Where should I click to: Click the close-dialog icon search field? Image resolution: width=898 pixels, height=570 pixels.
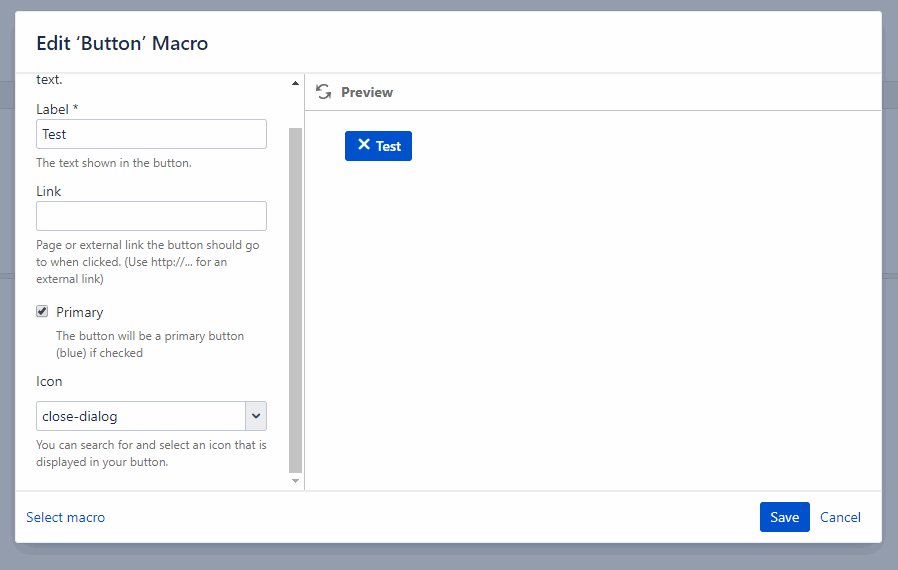tap(141, 416)
